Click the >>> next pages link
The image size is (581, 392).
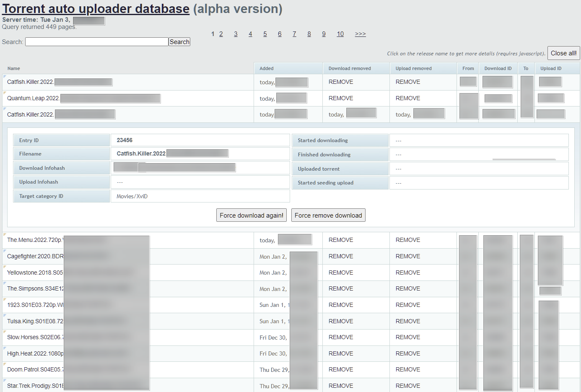[360, 34]
